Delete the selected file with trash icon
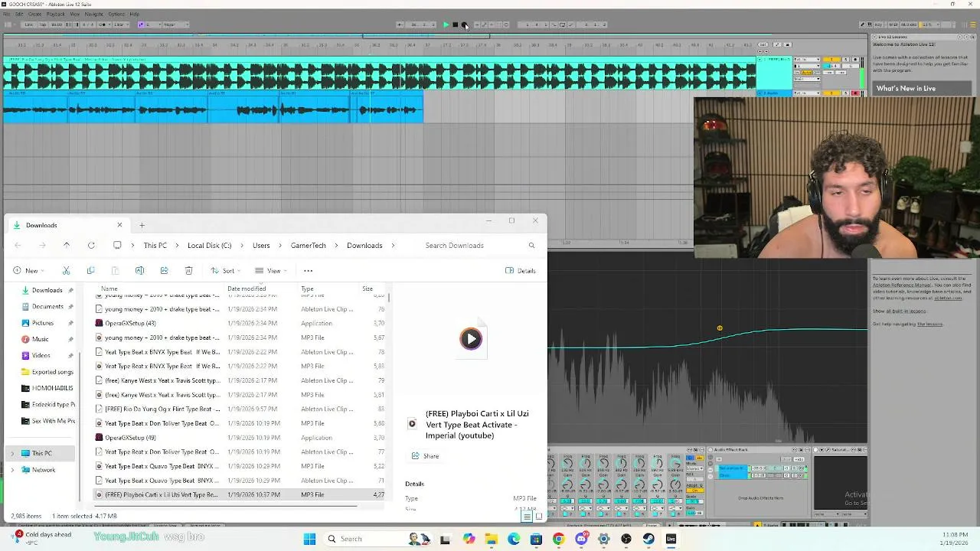The width and height of the screenshot is (980, 551). coord(188,270)
